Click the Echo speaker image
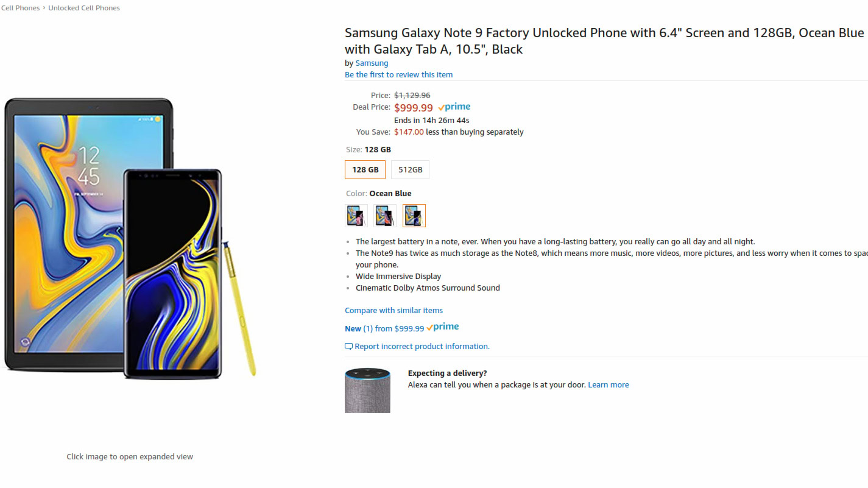 coord(367,390)
